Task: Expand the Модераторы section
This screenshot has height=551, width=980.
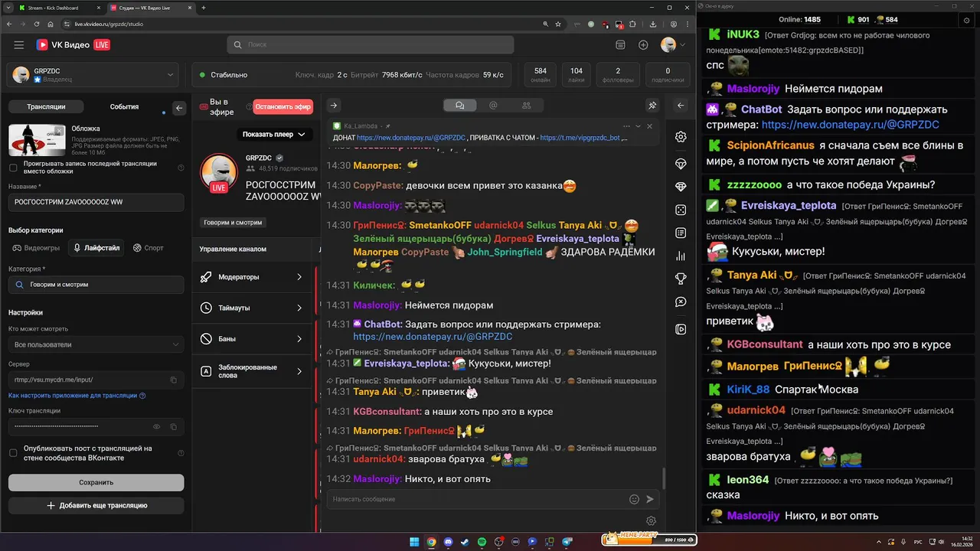Action: [253, 277]
